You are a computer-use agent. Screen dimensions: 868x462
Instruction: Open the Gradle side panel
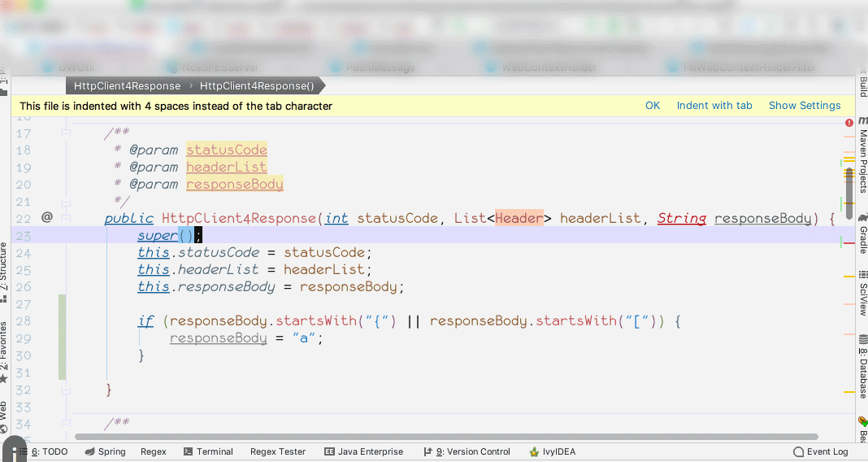(862, 239)
